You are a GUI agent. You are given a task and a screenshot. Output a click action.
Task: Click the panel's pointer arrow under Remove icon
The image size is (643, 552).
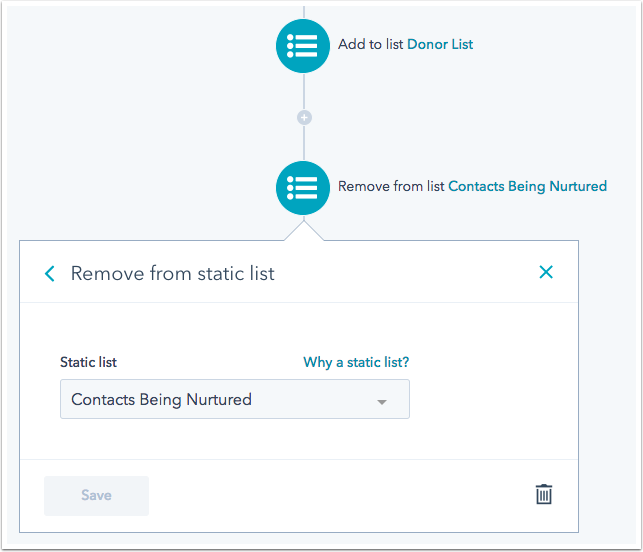click(304, 231)
